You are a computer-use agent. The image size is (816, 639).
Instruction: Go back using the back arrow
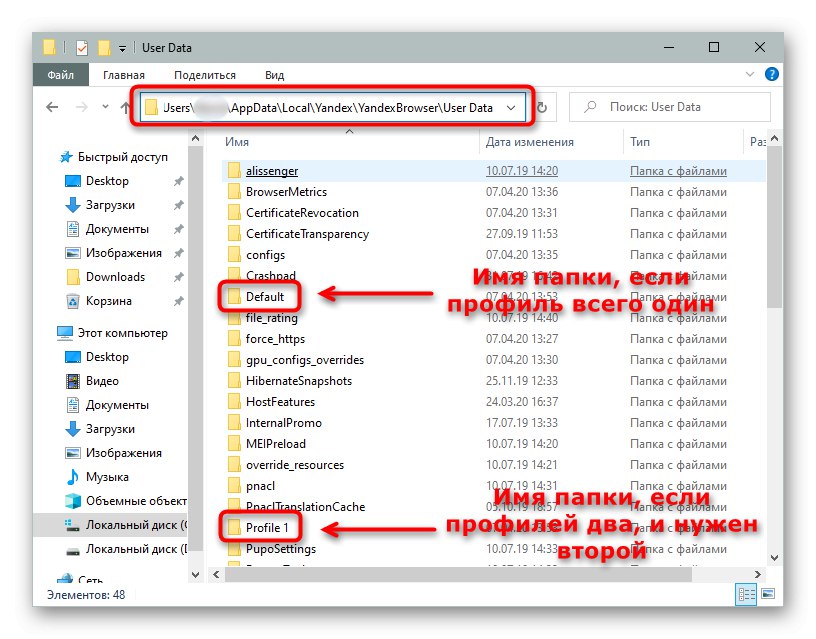click(x=52, y=107)
